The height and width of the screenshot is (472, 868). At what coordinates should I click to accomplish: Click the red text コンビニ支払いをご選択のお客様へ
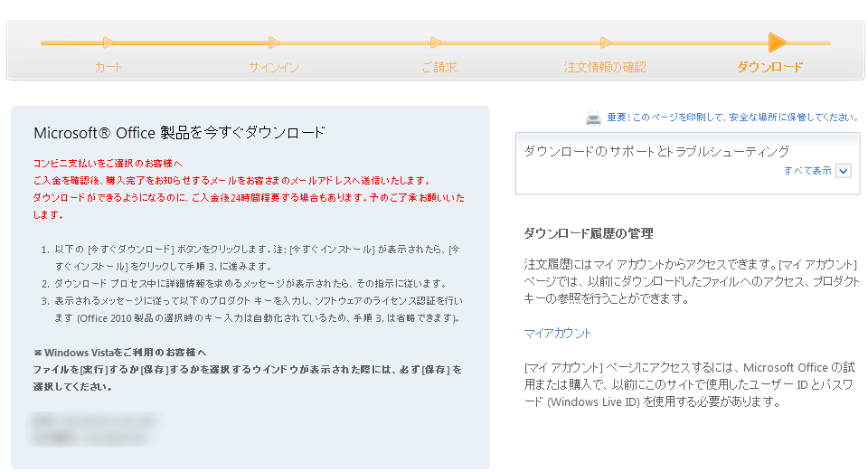(x=108, y=164)
